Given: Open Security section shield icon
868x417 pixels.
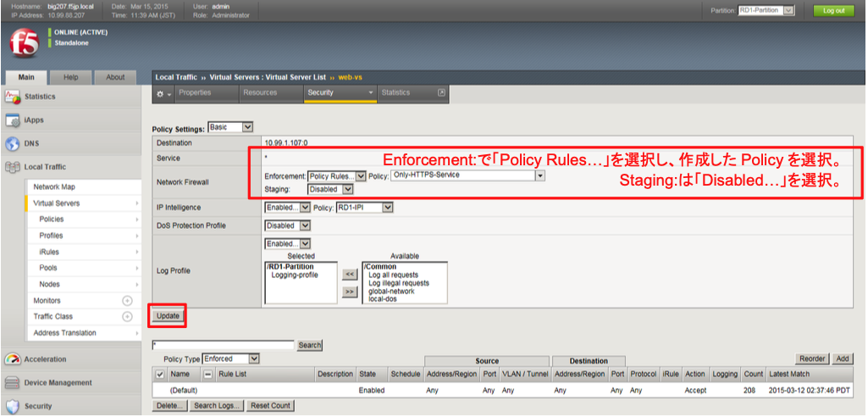Looking at the screenshot, I should point(13,406).
